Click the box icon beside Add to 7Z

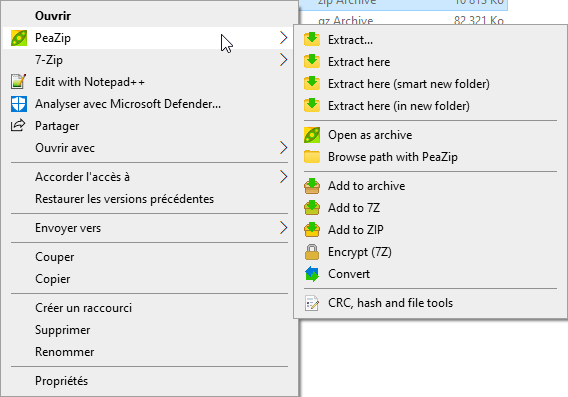click(312, 208)
